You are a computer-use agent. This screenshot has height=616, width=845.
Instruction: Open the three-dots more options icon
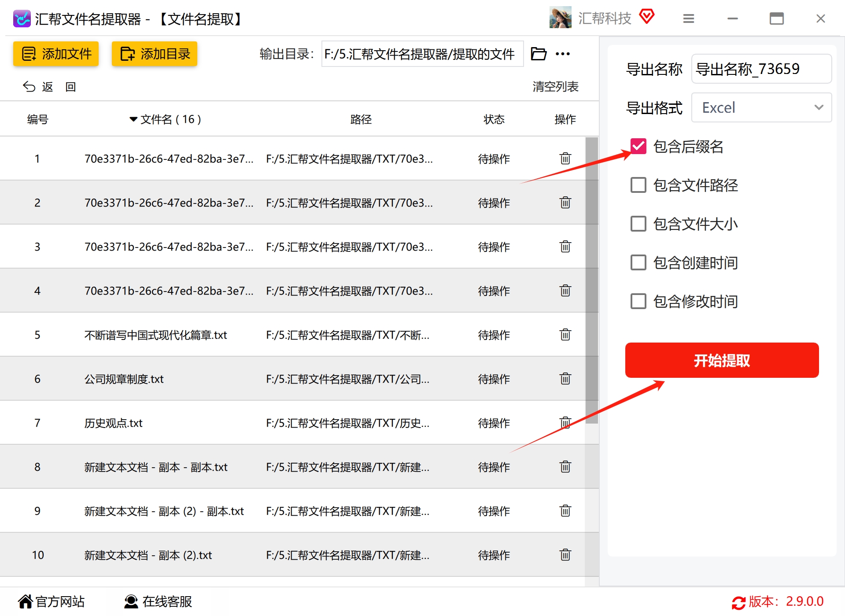coord(563,54)
